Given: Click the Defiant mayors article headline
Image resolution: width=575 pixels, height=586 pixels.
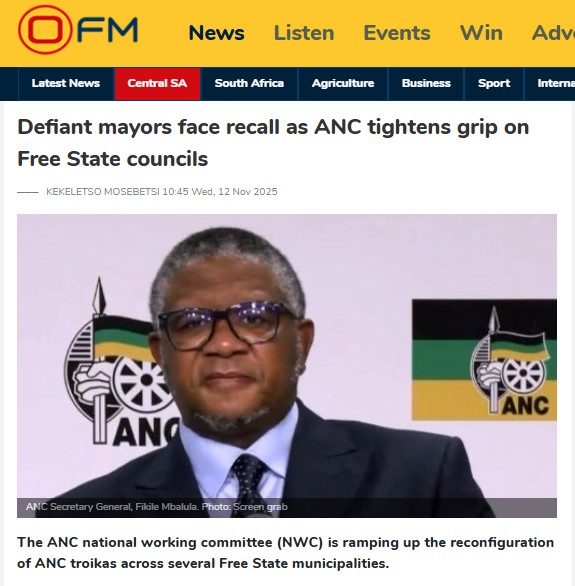Looking at the screenshot, I should click(x=273, y=143).
